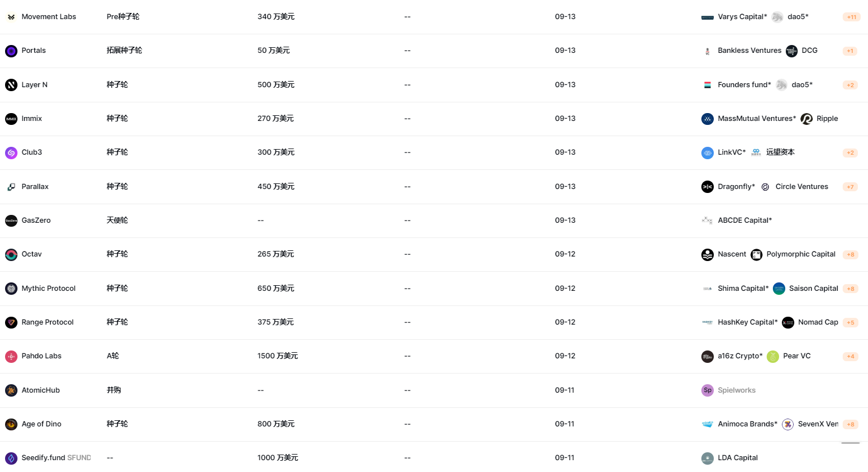Click the Layer N logo icon
Screen dimensions: 868x472
pyautogui.click(x=11, y=85)
